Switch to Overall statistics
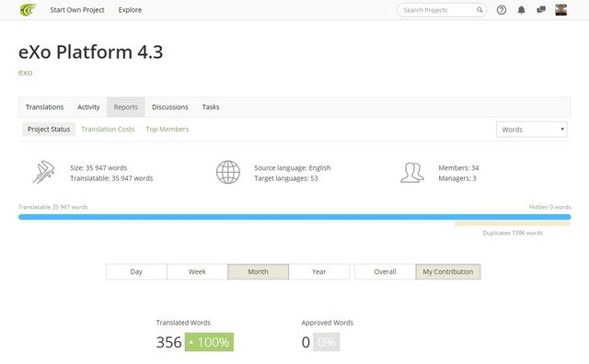The width and height of the screenshot is (589, 364). coord(385,272)
